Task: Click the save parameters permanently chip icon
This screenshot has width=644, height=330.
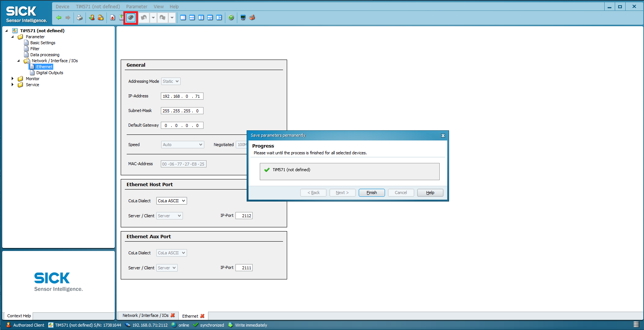Action: click(x=130, y=18)
